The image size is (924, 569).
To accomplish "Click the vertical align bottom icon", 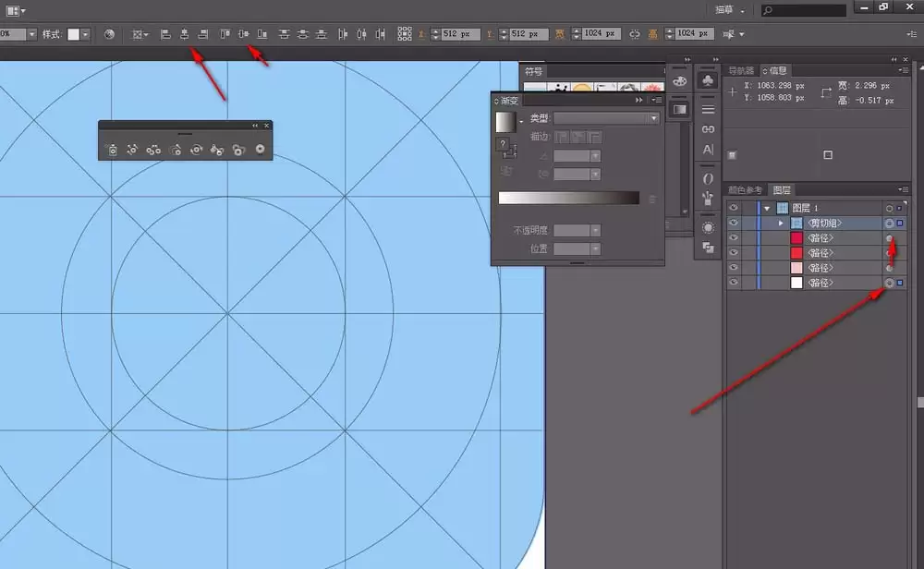I will tap(262, 34).
